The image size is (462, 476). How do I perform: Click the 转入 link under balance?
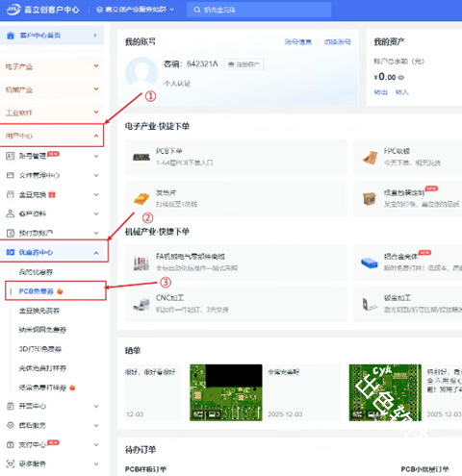point(401,92)
